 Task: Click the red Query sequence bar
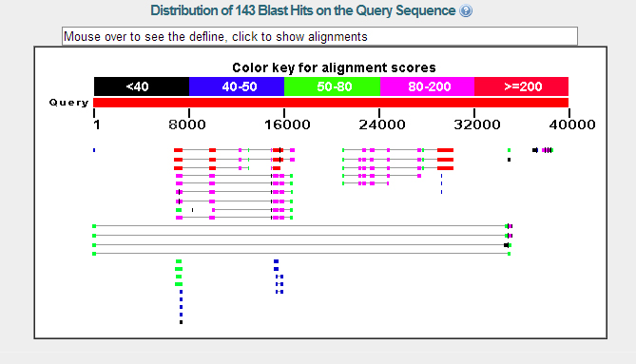331,103
